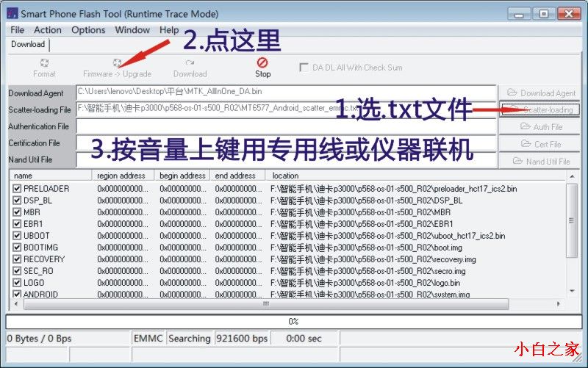The image size is (588, 368).
Task: Click the logo.bin location path
Action: pos(365,283)
